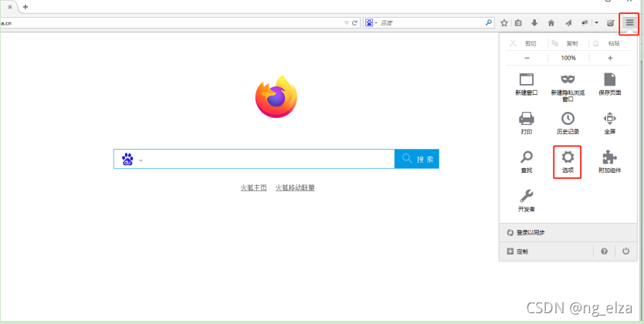Open 新建隐私浏览窗口 private window
644x324 pixels.
click(x=568, y=87)
